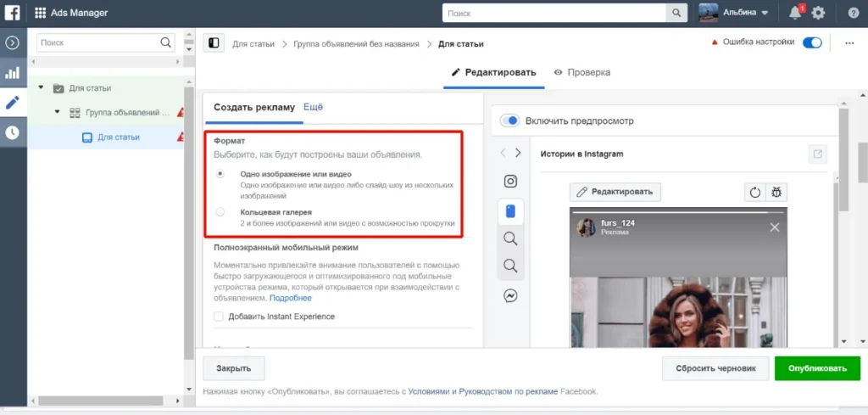Refresh the ad preview
This screenshot has width=868, height=415.
point(755,193)
